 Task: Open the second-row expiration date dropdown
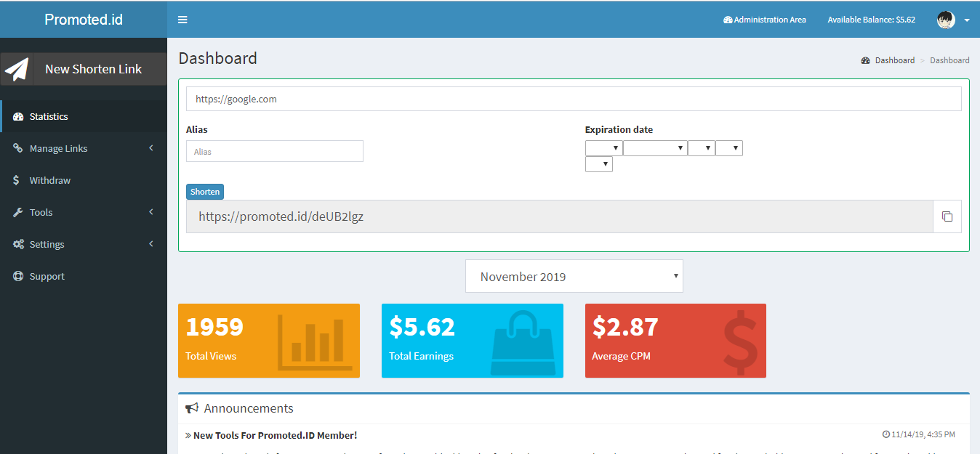[x=599, y=164]
